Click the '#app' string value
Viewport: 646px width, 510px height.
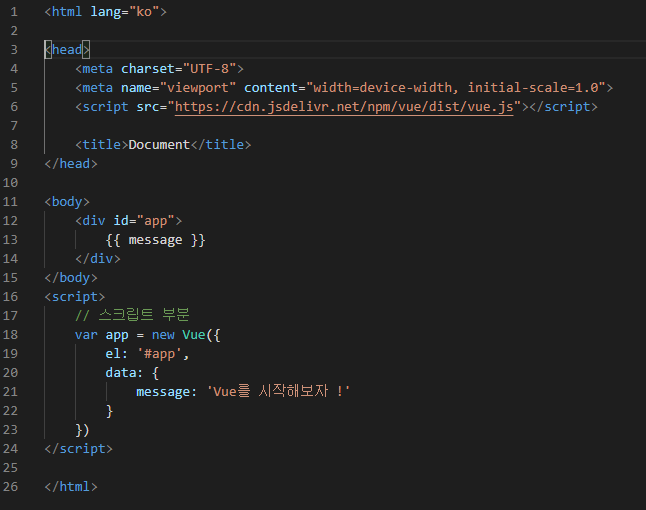[x=159, y=354]
